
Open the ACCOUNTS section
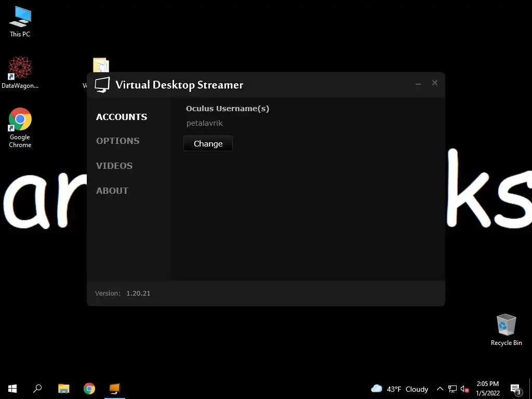coord(122,117)
